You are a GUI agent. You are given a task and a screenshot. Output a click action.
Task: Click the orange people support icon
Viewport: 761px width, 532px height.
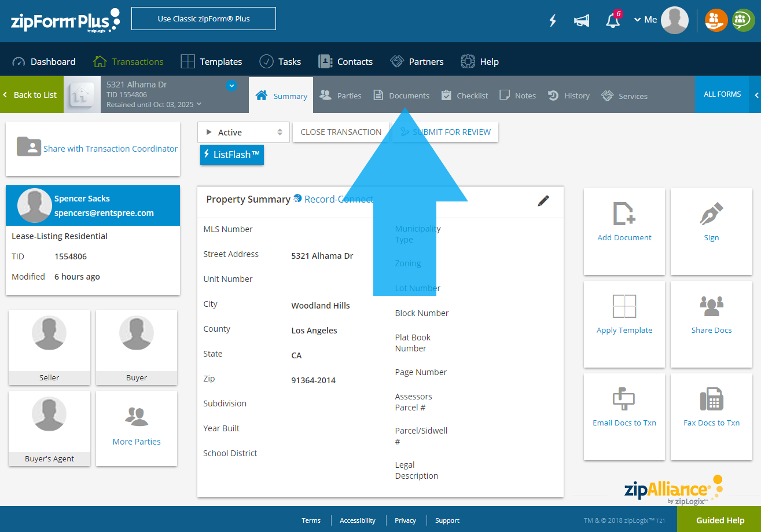(716, 20)
